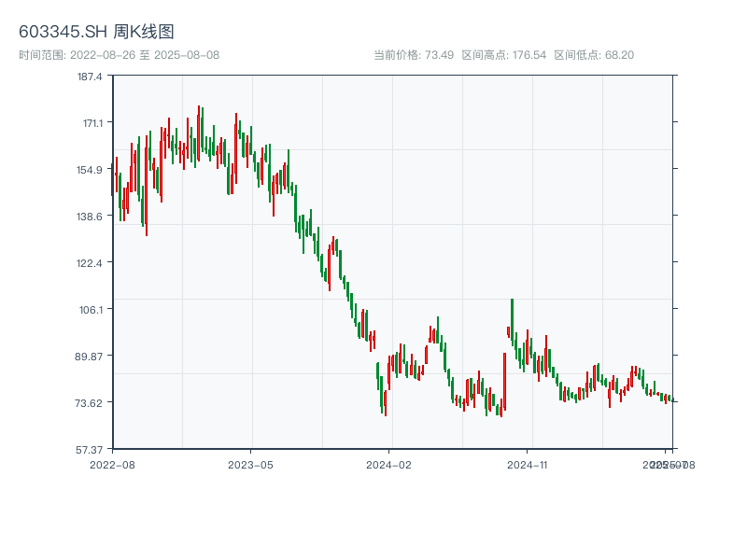This screenshot has width=747, height=560.
Task: Click the 187.4 y-axis price label
Action: pyautogui.click(x=90, y=77)
